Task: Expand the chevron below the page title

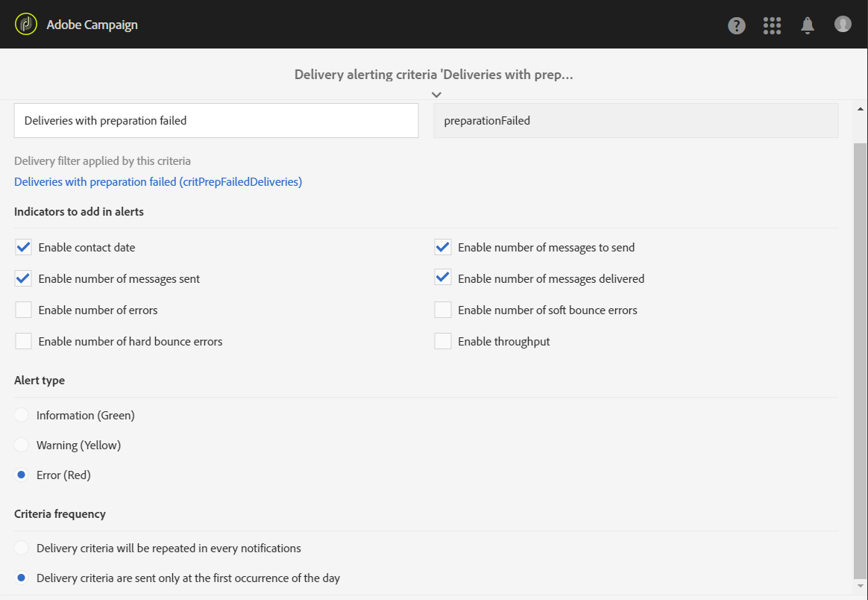Action: click(x=437, y=95)
